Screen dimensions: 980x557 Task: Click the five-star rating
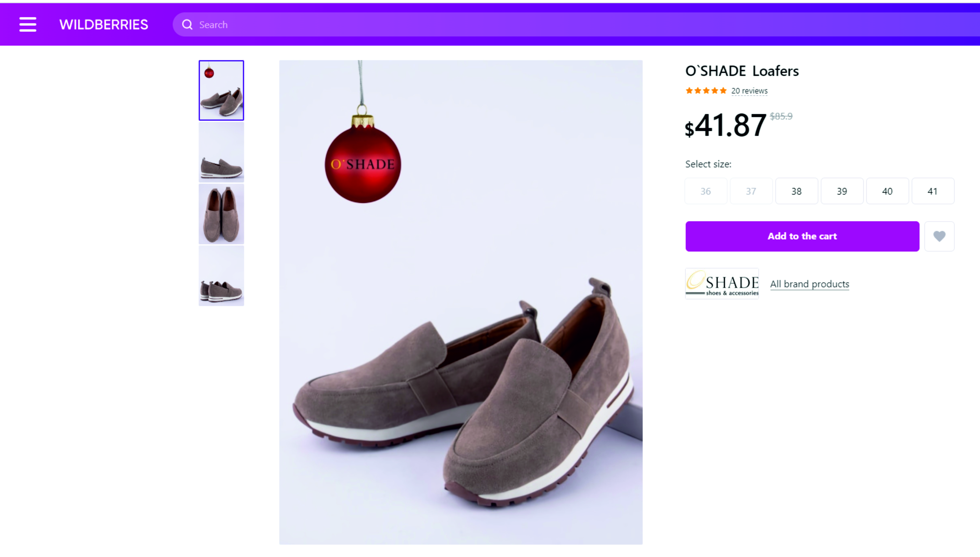pyautogui.click(x=706, y=91)
